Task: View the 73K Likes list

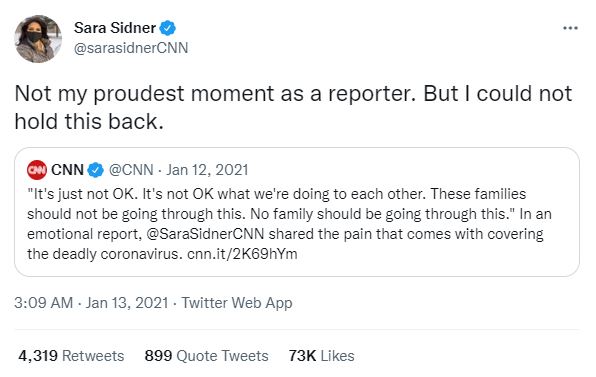Action: (322, 356)
